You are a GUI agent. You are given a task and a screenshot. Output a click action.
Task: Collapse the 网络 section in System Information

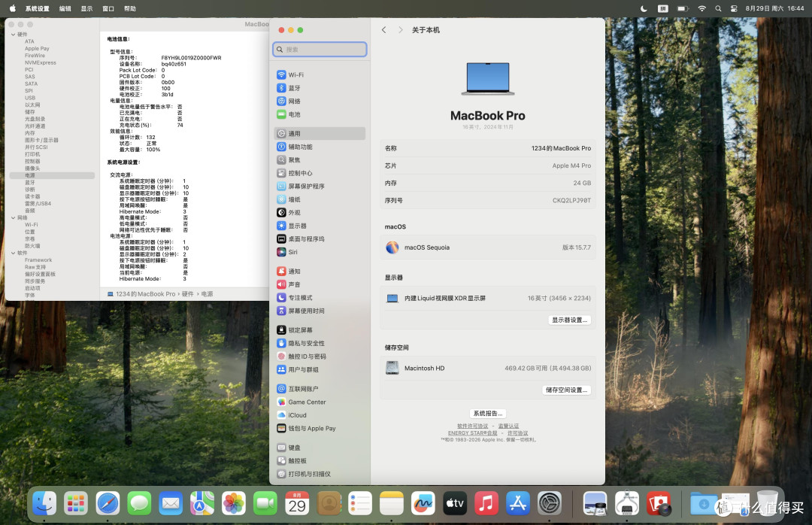[x=13, y=218]
